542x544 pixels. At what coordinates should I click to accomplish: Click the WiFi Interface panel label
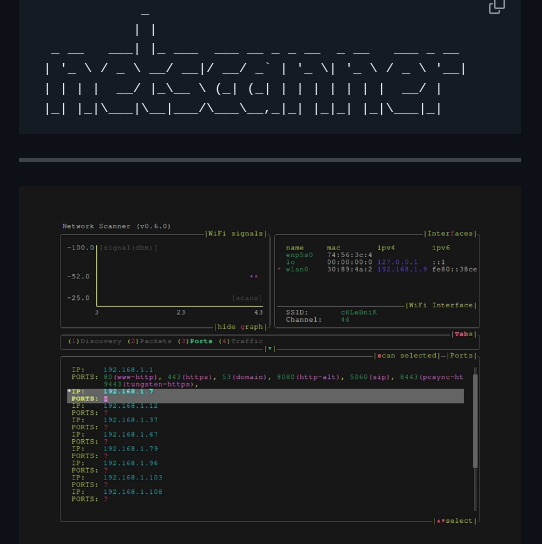[x=441, y=305]
